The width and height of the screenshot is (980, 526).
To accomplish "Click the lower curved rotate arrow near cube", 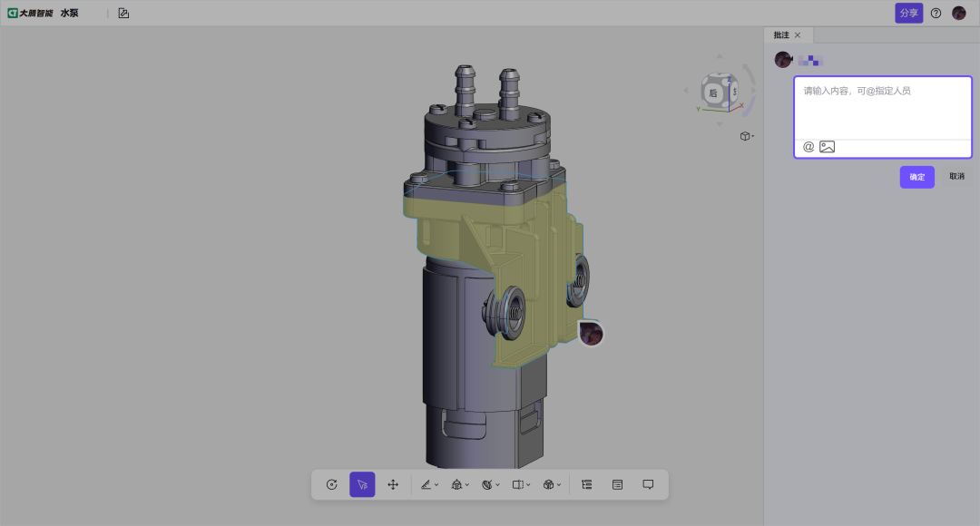I will click(x=749, y=106).
